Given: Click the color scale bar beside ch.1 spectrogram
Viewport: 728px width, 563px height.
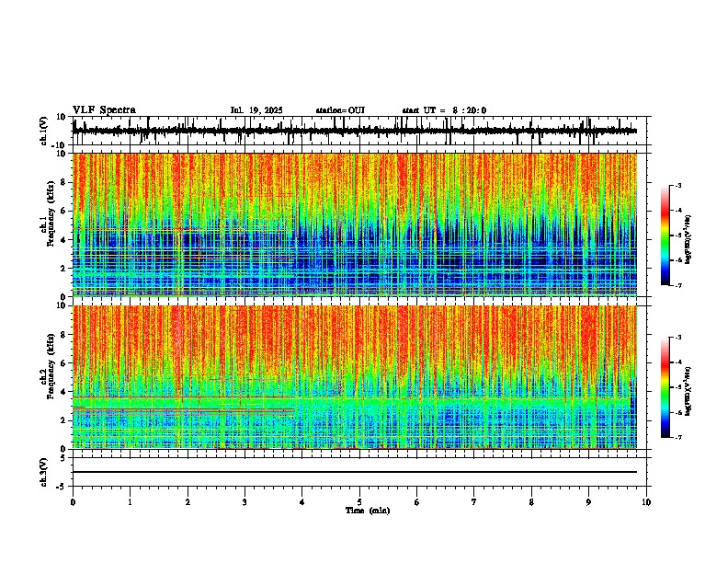Looking at the screenshot, I should click(665, 236).
